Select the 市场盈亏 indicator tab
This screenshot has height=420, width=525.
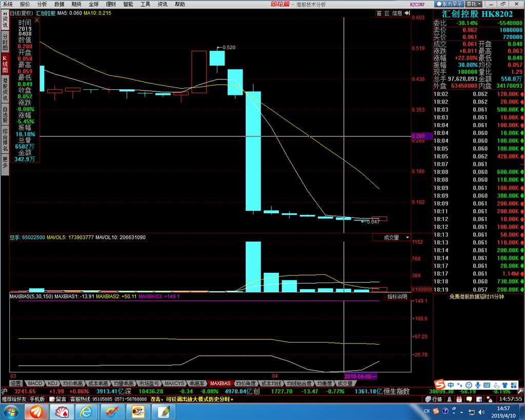coord(149,383)
